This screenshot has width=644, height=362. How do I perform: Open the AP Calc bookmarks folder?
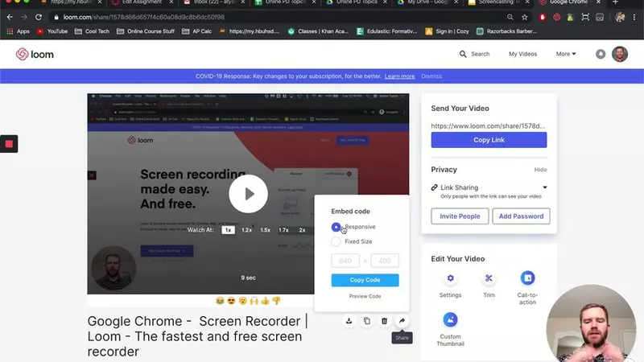(196, 31)
